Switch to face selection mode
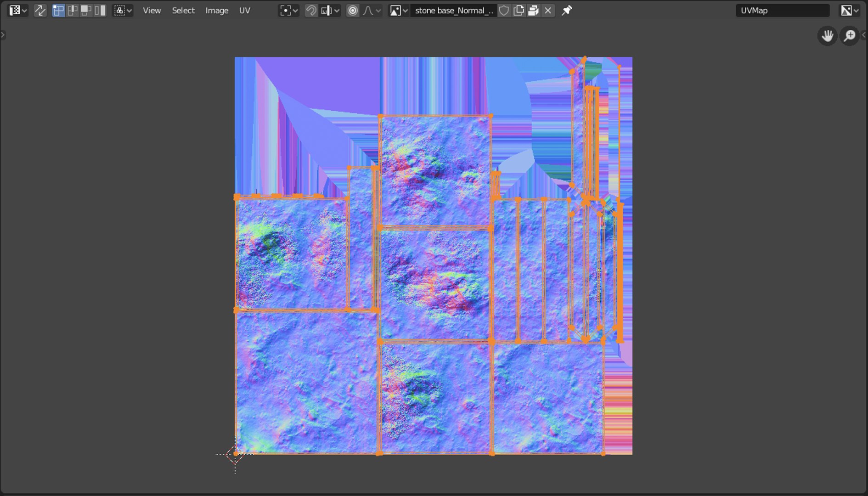The height and width of the screenshot is (496, 868). (85, 10)
